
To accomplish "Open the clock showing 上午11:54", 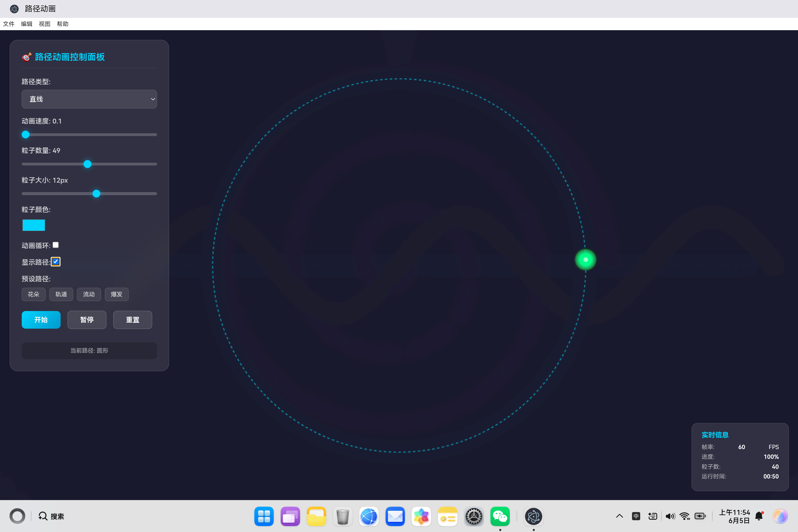I will pos(735,516).
